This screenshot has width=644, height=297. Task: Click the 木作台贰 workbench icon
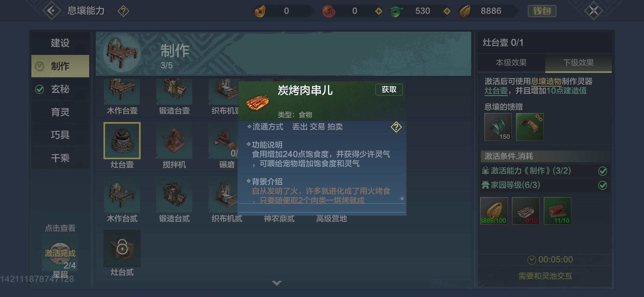[x=122, y=194]
